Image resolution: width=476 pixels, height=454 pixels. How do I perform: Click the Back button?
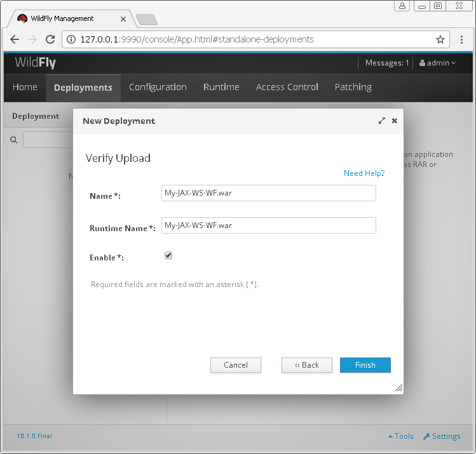(306, 365)
